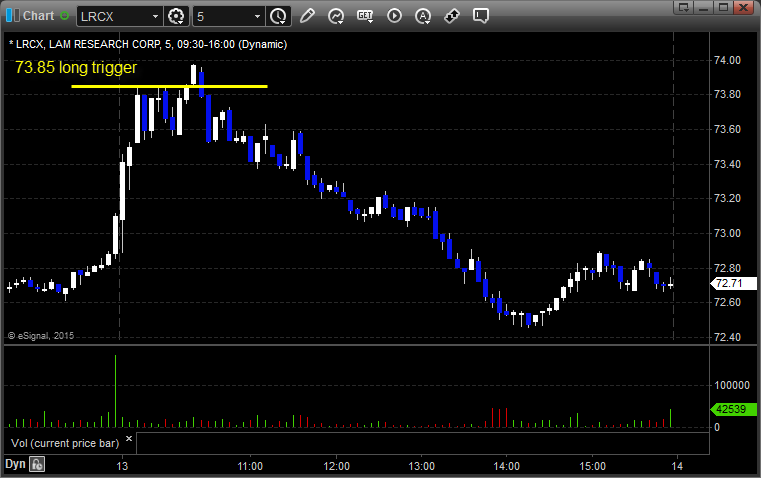Click the script formula icon in toolbar
761x478 pixels.
(x=365, y=16)
